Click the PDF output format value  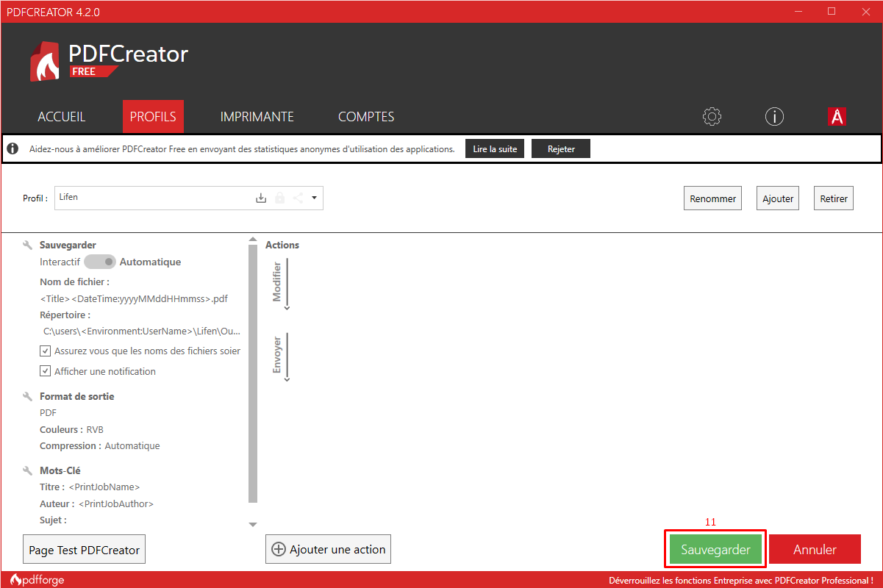point(48,413)
